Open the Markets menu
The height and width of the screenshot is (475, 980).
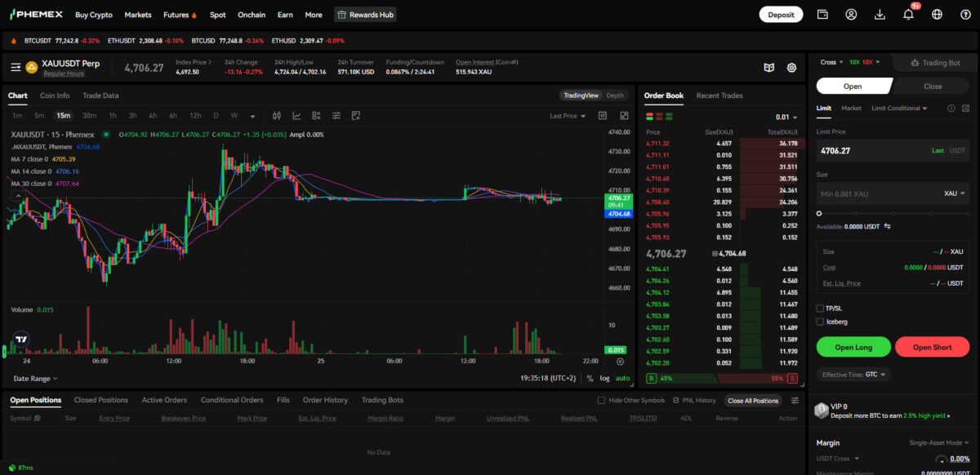[x=138, y=15]
